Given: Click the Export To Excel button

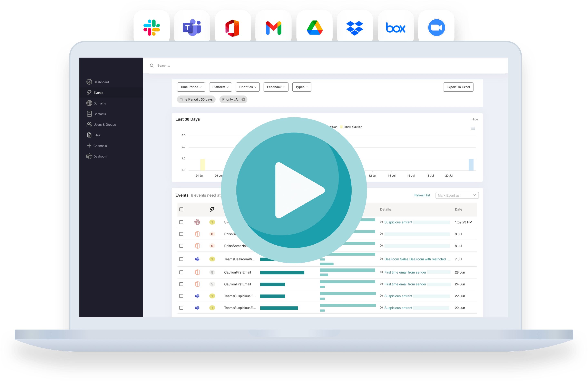Looking at the screenshot, I should (458, 87).
